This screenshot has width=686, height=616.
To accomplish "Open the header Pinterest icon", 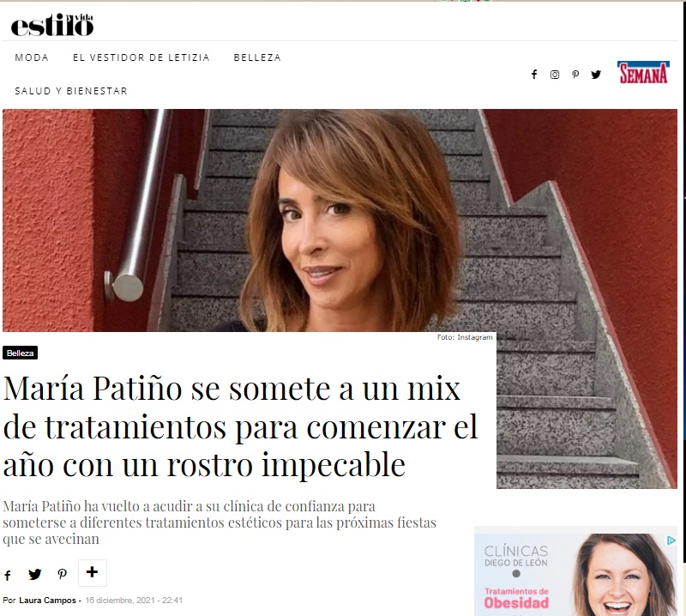I will (575, 75).
